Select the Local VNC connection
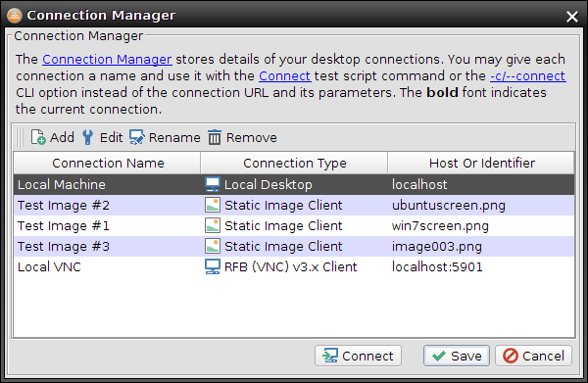Screen dimensions: 588x383 pos(294,266)
